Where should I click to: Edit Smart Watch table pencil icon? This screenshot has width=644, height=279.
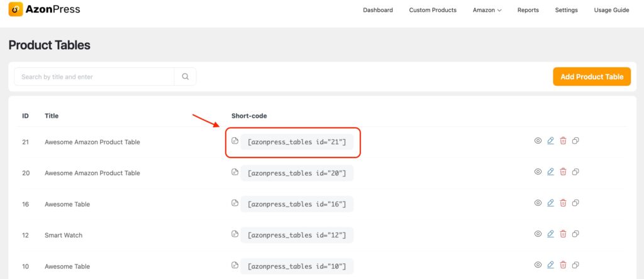point(550,234)
